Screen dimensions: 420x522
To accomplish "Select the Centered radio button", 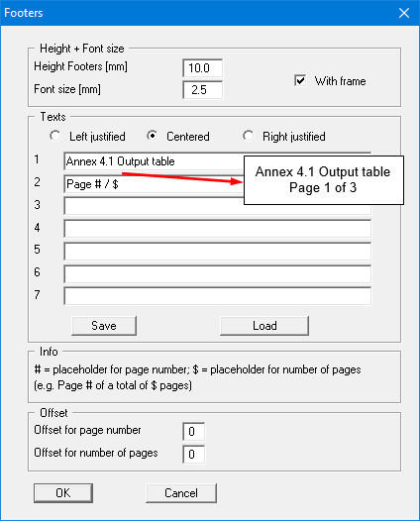I will (153, 136).
